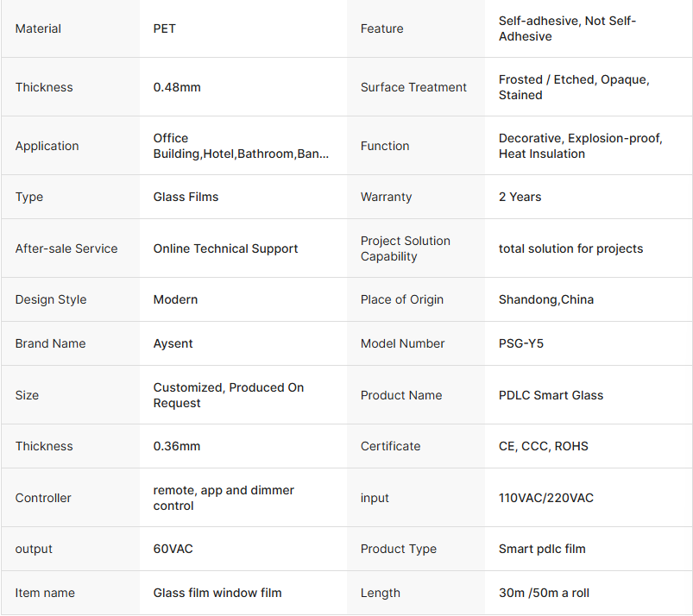Click the PDLC Smart Glass product name
This screenshot has height=616, width=693.
551,395
